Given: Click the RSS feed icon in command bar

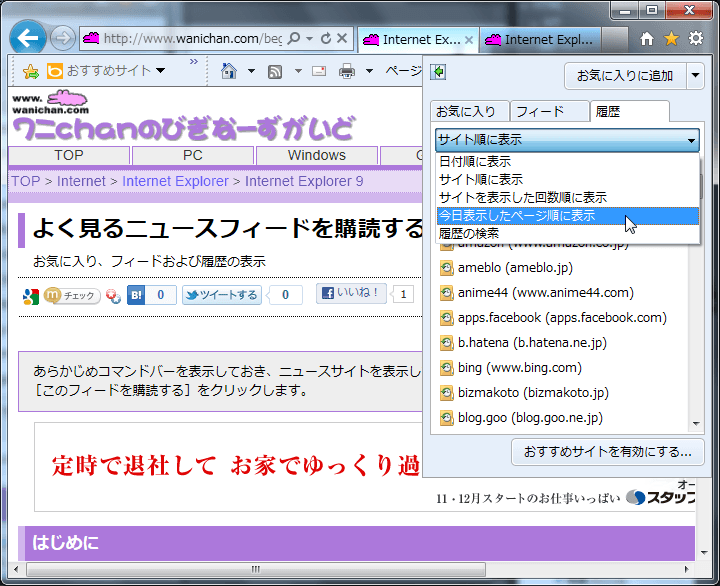Looking at the screenshot, I should coord(275,72).
